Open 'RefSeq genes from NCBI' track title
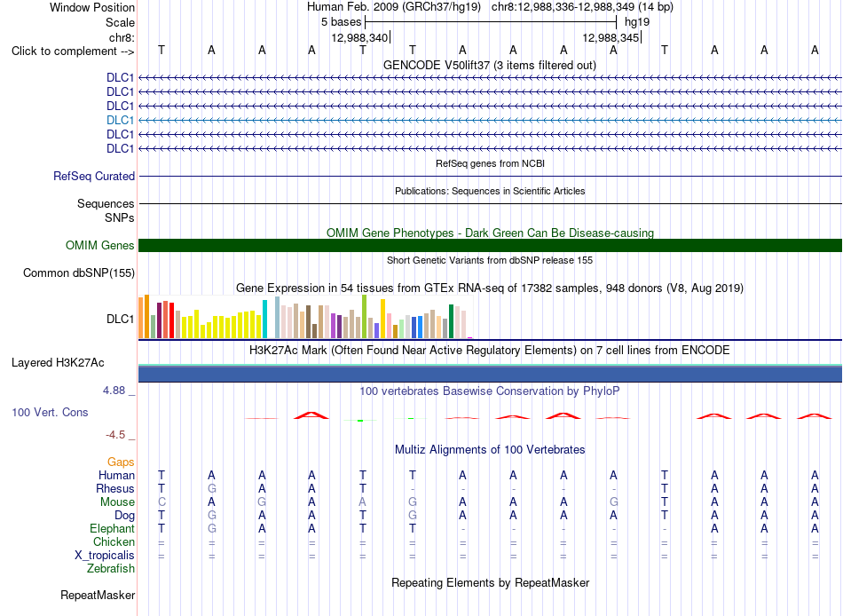The height and width of the screenshot is (616, 843). pos(491,163)
